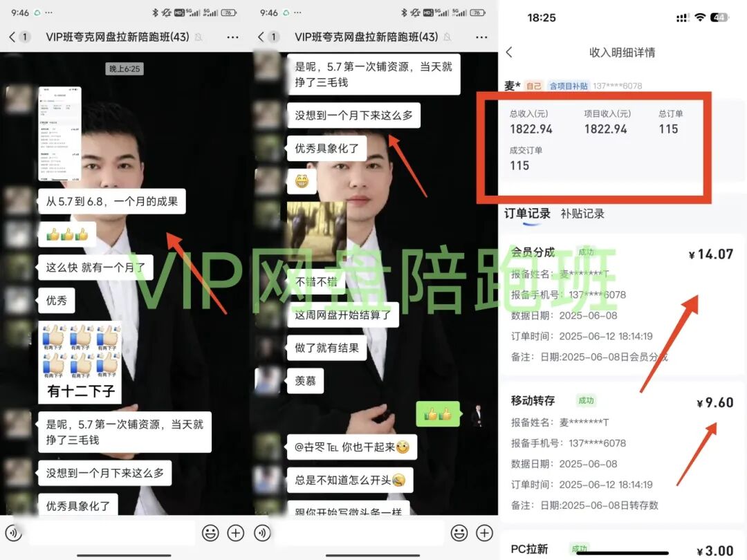Tap back arrow in left chat header
Viewport: 747px width, 560px height.
tap(12, 37)
